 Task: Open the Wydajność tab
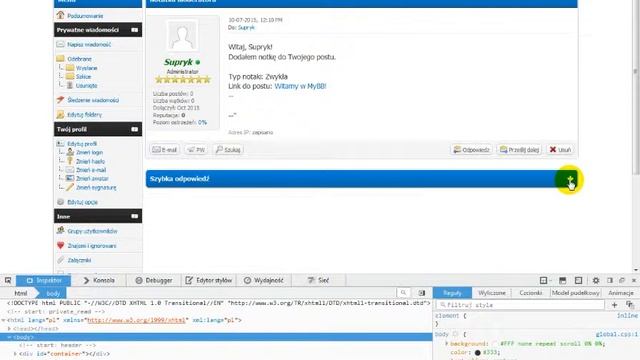[264, 280]
